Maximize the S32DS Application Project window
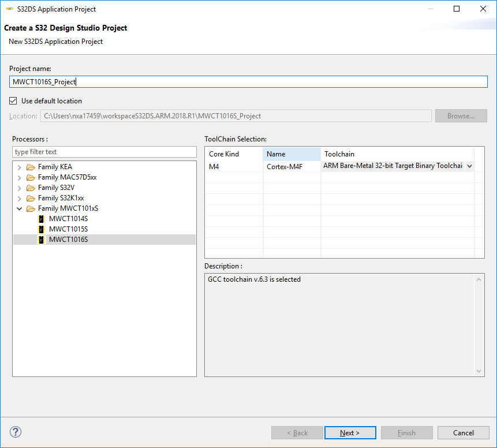The image size is (497, 448). [457, 9]
